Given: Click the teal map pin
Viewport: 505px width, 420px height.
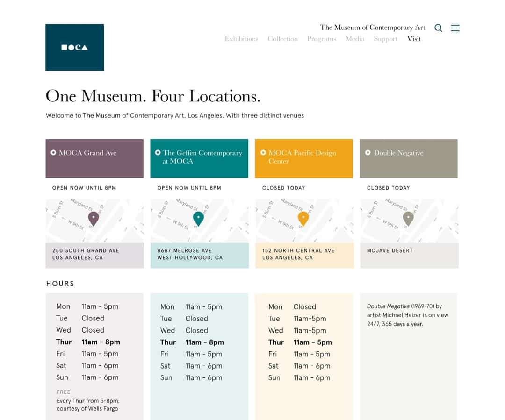Looking at the screenshot, I should tap(198, 218).
